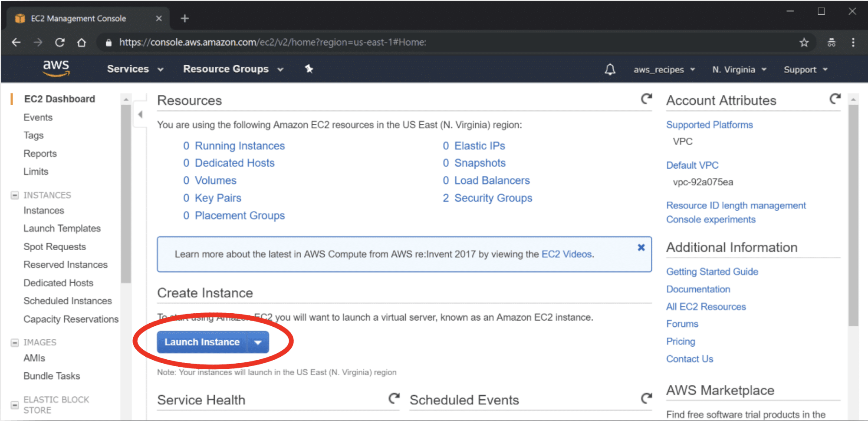The image size is (868, 421).
Task: Go forward in the browser
Action: click(38, 42)
